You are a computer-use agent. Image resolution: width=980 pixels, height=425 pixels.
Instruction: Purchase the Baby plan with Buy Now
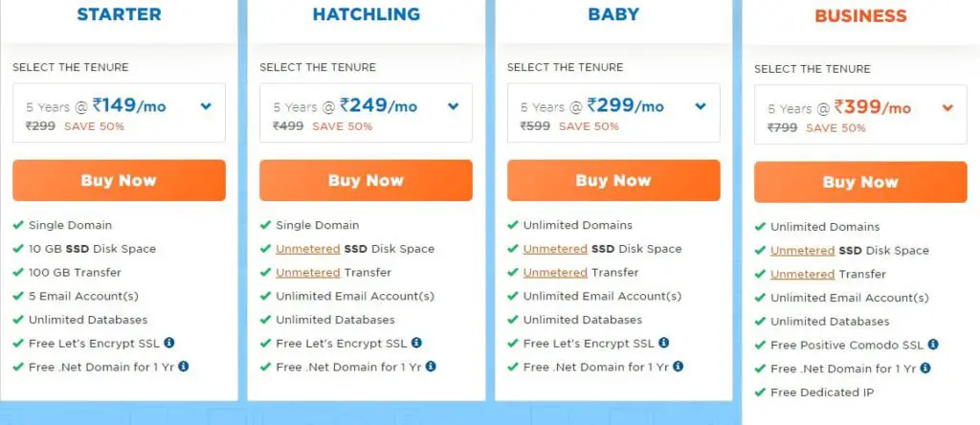point(613,180)
